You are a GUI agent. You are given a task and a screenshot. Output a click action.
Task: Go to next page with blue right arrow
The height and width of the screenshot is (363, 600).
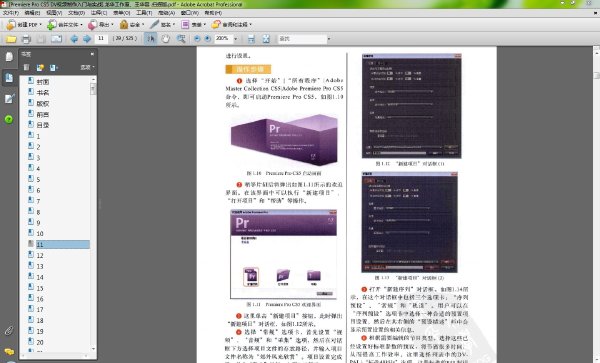[x=87, y=39]
